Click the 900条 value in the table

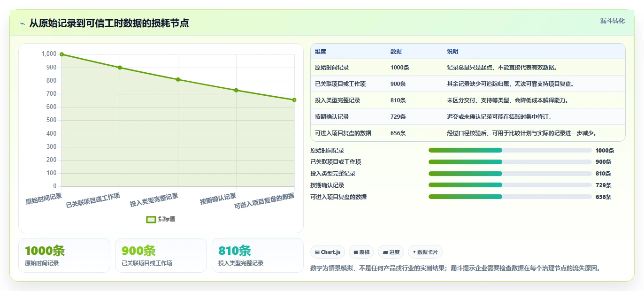(398, 84)
